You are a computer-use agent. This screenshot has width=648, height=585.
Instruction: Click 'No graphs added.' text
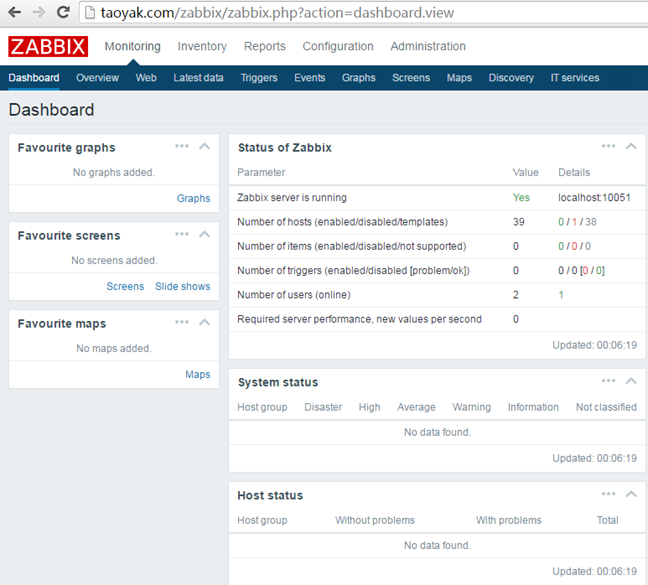point(114,173)
